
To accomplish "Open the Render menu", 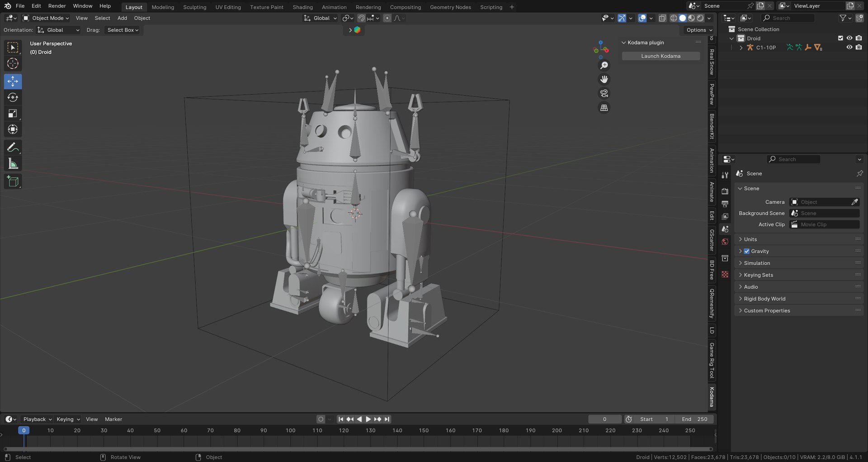I will coord(57,6).
